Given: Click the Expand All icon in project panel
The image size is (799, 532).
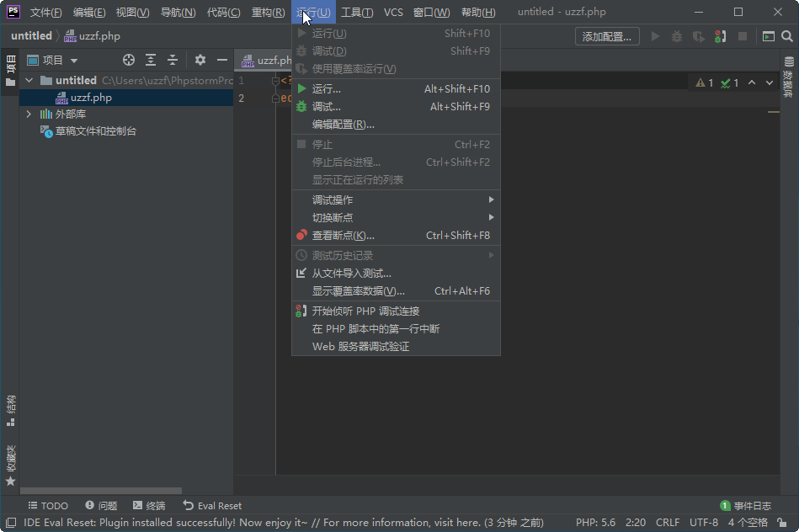Looking at the screenshot, I should click(151, 60).
